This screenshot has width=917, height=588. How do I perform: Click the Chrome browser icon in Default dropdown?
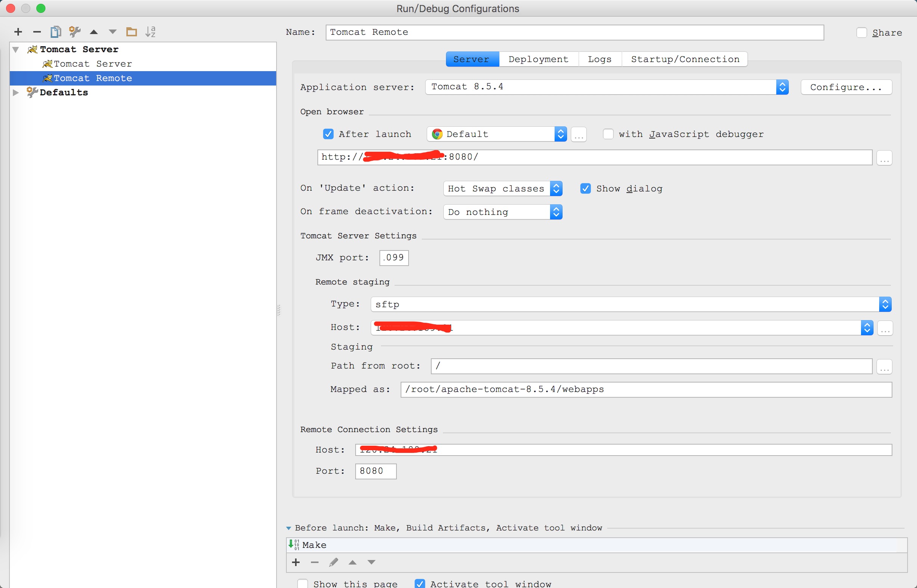coord(437,134)
